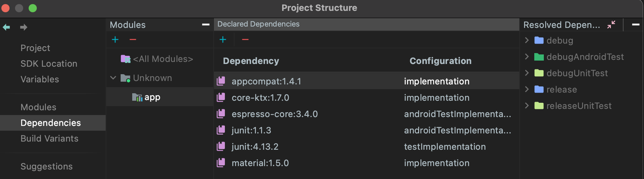The width and height of the screenshot is (644, 179).
Task: Hide the Resolved Dependencies panel
Action: click(636, 25)
